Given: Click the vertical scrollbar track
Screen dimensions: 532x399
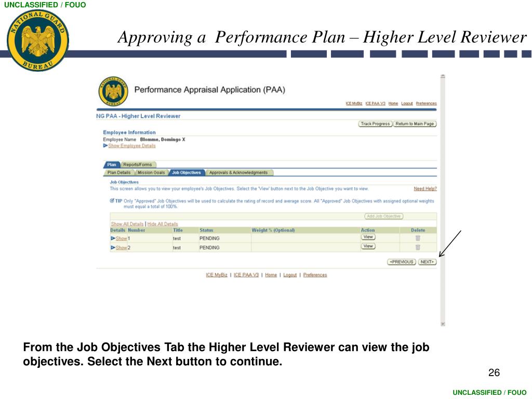Looking at the screenshot, I should click(443, 200).
